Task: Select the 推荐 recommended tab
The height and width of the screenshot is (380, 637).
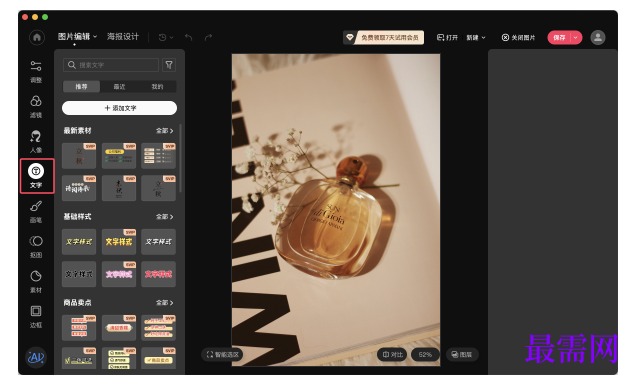Action: click(x=81, y=87)
